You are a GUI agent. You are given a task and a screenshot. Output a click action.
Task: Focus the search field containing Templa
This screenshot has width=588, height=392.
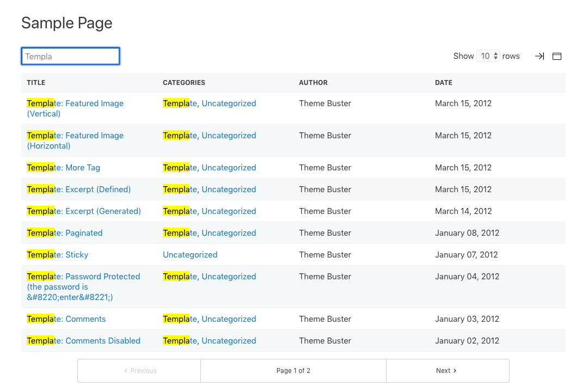pyautogui.click(x=70, y=56)
